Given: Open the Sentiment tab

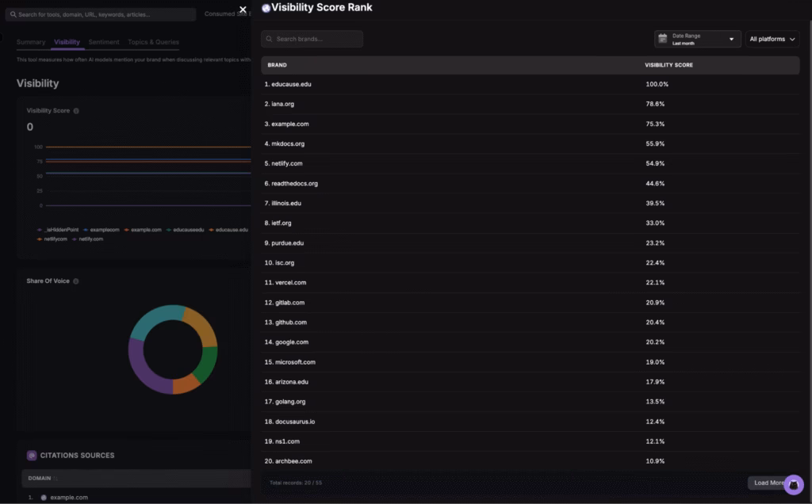Looking at the screenshot, I should click(104, 42).
